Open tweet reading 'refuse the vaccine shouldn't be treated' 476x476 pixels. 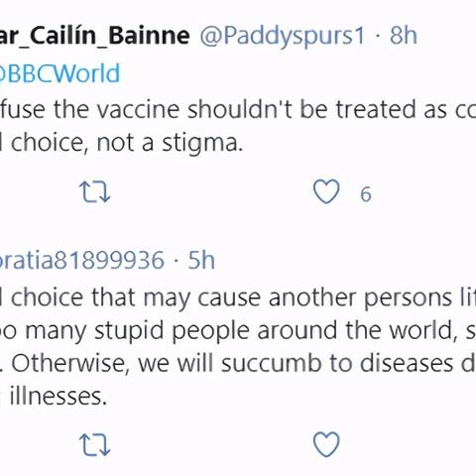tap(238, 110)
